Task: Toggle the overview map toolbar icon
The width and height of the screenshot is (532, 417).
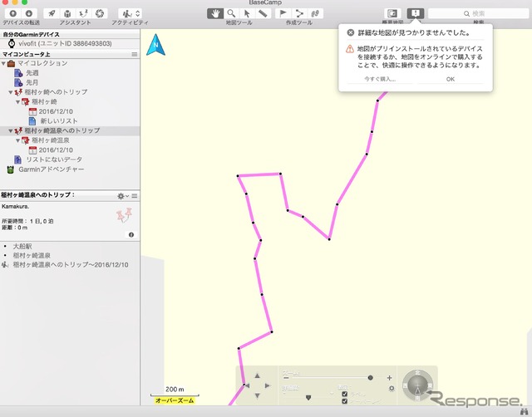Action: 392,13
